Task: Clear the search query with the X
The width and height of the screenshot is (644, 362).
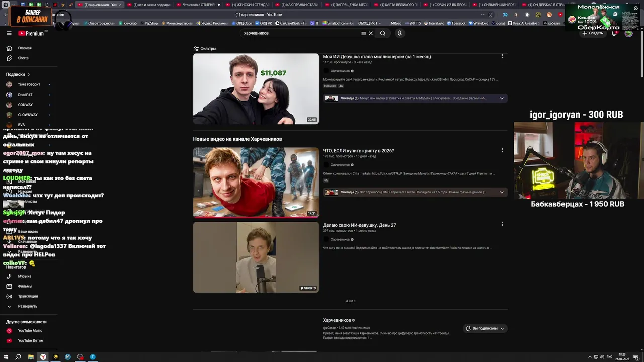Action: [371, 33]
